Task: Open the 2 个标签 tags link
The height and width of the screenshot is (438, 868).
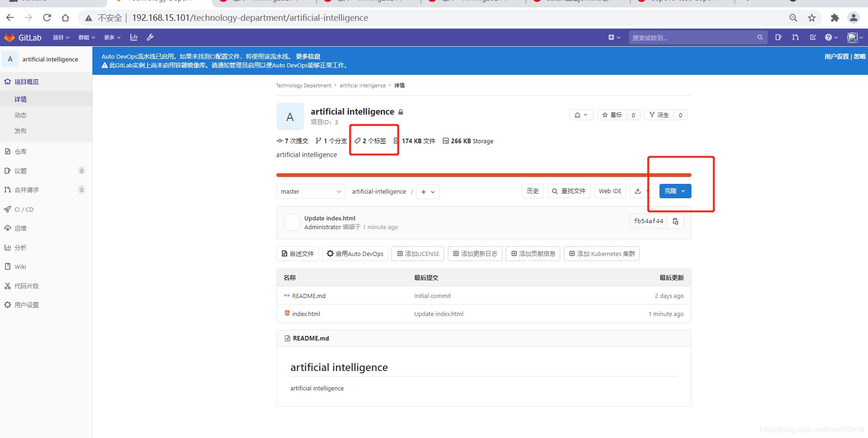Action: [370, 141]
